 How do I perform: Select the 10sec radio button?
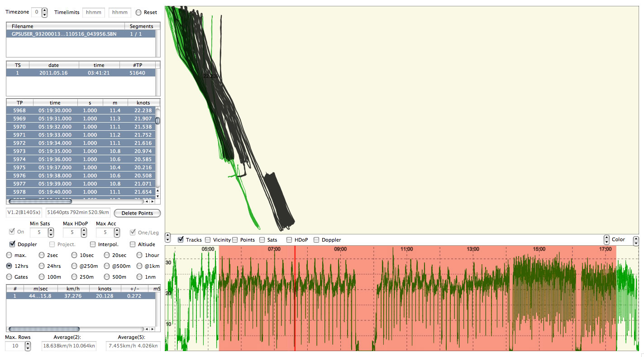coord(75,255)
